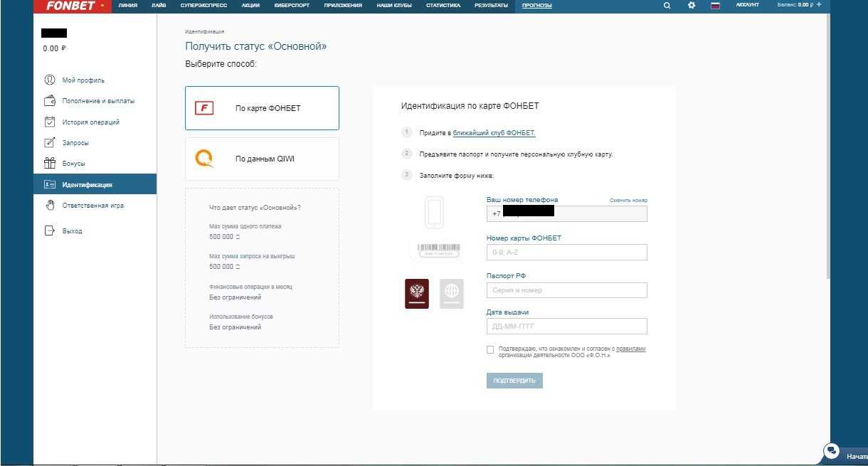
Task: Choose identification by QIWI data option
Action: point(262,159)
